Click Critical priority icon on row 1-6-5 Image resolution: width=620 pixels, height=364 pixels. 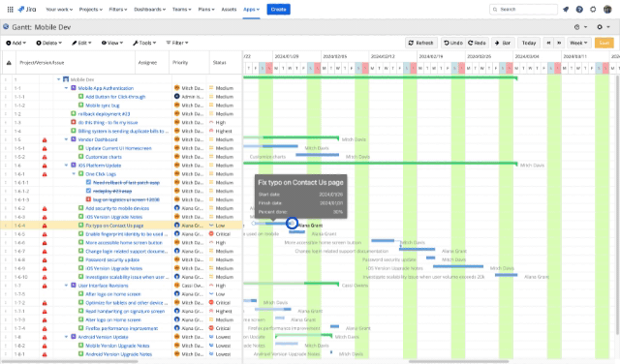(x=211, y=234)
